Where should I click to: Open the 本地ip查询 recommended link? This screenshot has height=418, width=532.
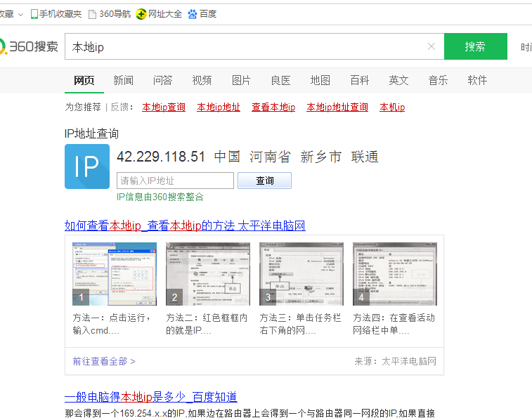[164, 107]
